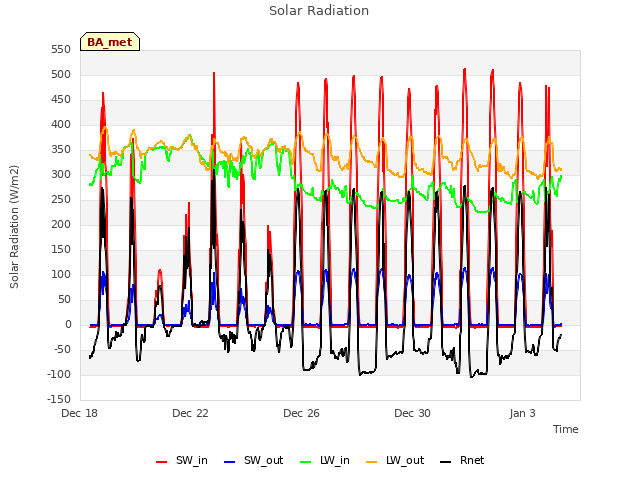
Task: Click the Dec 22 x-axis tick label
Action: coord(190,413)
